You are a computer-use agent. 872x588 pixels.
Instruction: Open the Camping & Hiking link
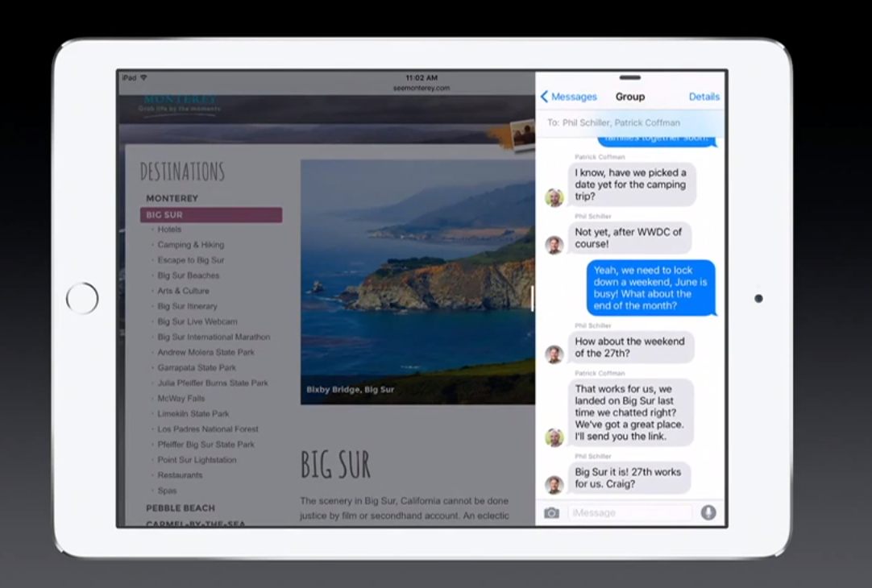(x=192, y=245)
